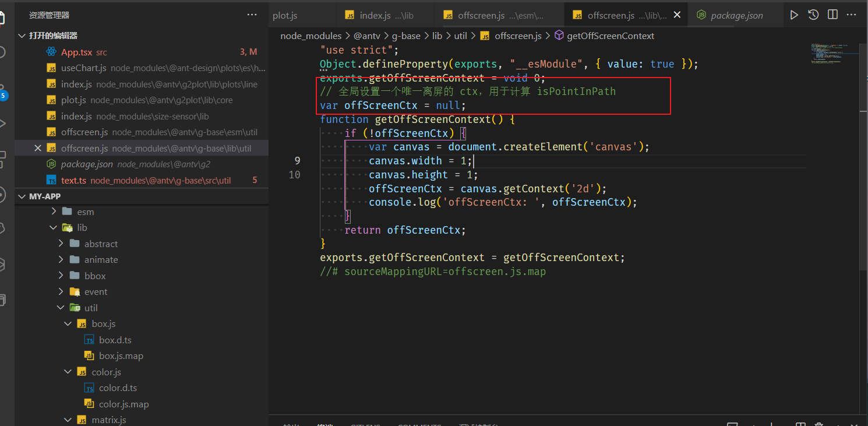Open getOffScreenContext from the breadcrumb bar
Screen dimensions: 868x426
[610, 36]
